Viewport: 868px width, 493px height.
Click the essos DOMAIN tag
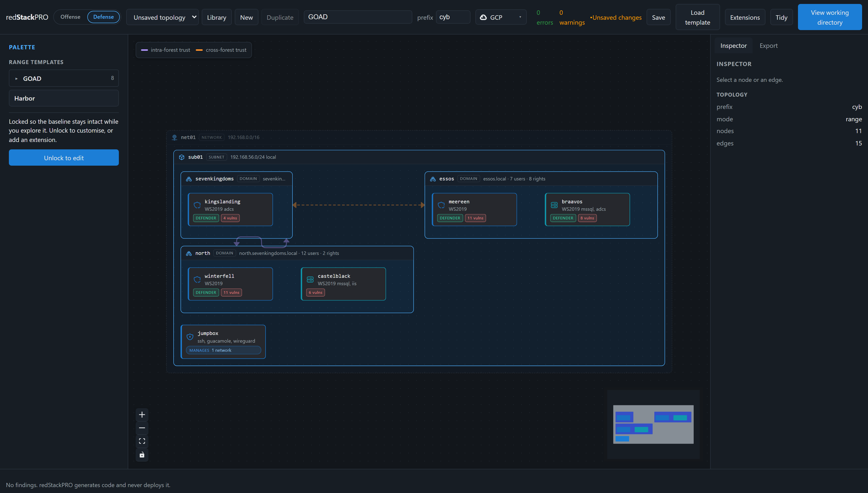468,179
